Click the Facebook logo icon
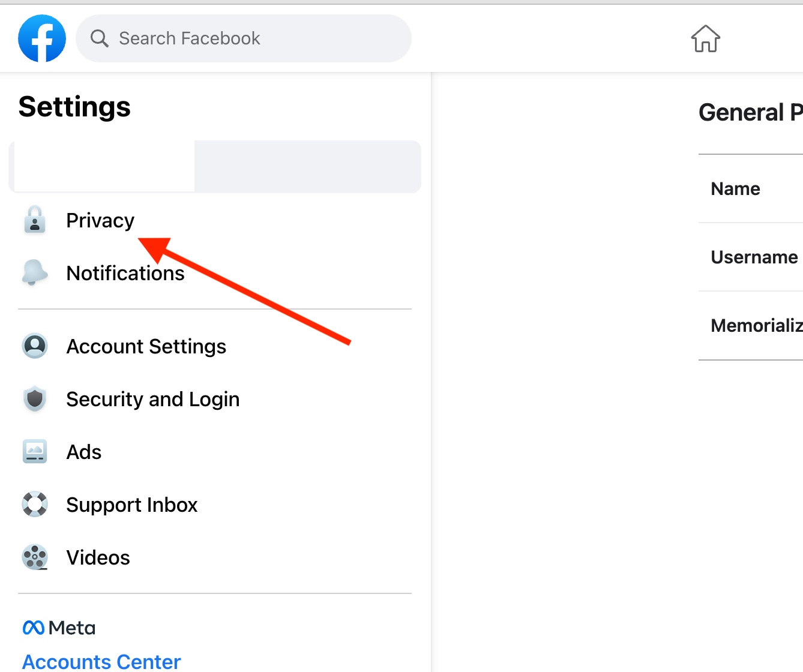Screen dimensions: 803x672 42,38
